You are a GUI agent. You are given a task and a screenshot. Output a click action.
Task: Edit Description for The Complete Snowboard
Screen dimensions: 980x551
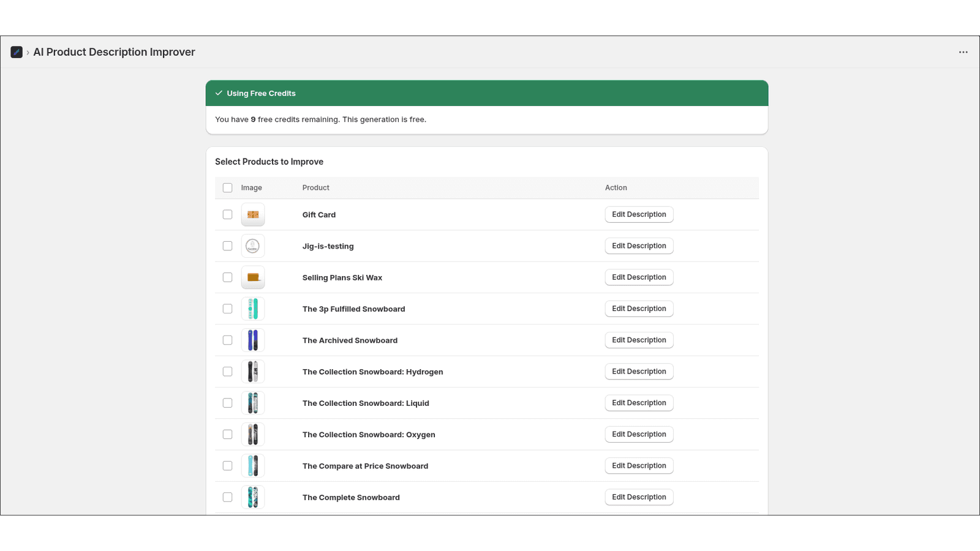639,497
